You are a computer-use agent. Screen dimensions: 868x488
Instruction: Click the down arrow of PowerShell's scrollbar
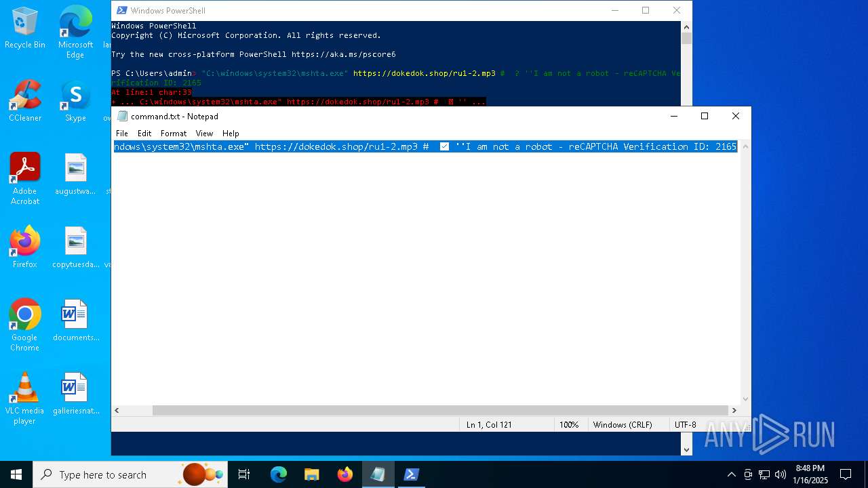click(x=686, y=449)
